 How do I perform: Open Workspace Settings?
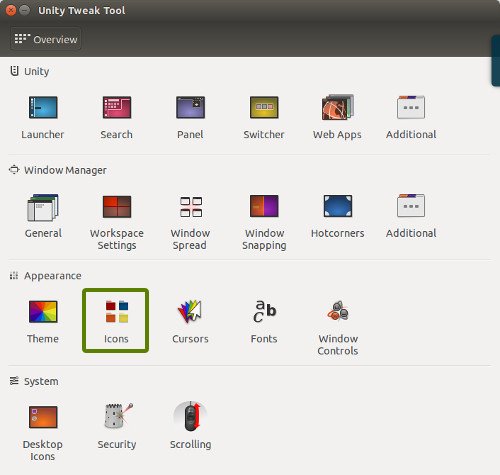pyautogui.click(x=117, y=206)
